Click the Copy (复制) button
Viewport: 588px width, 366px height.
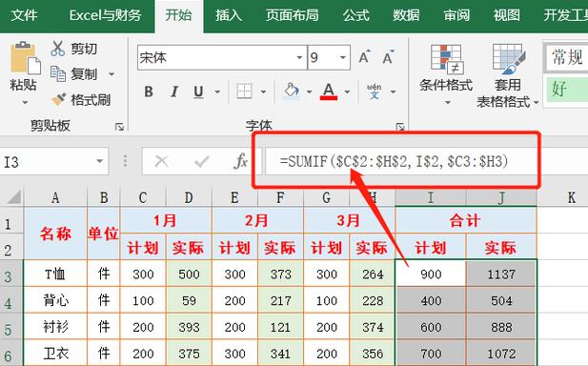(74, 74)
